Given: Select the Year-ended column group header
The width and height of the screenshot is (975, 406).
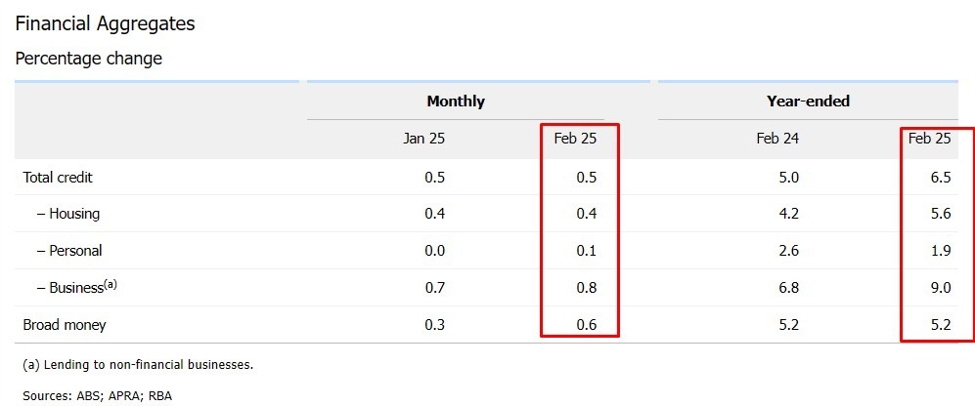Looking at the screenshot, I should click(x=808, y=101).
